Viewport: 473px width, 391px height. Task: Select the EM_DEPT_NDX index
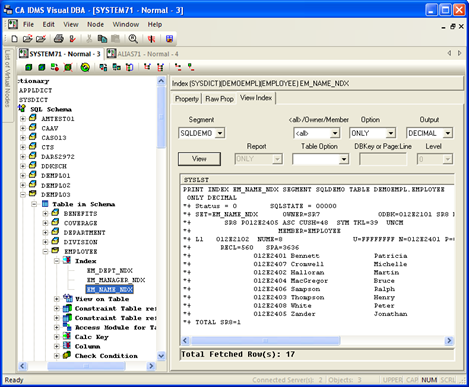110,271
